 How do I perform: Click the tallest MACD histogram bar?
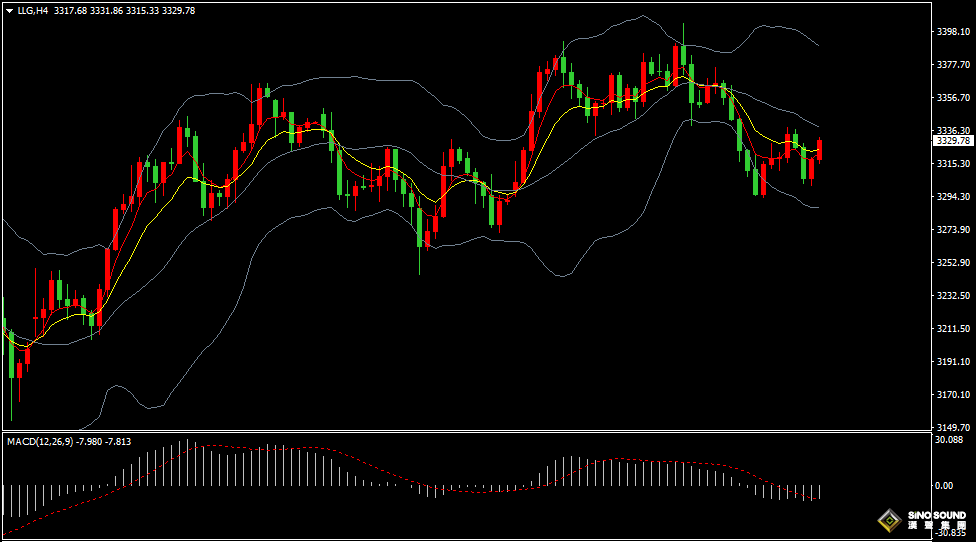(185, 463)
